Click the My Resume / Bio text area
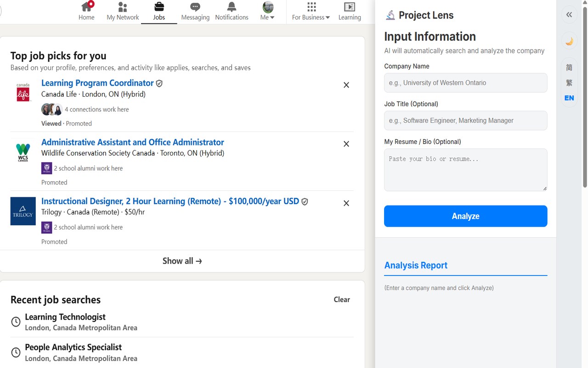Screen dimensions: 588x368 [x=466, y=170]
